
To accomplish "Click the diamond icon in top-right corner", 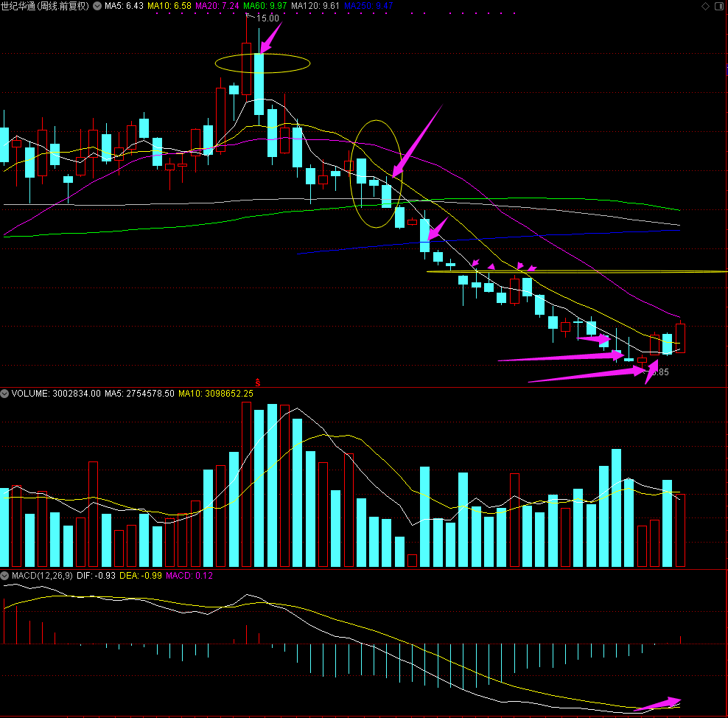I will click(x=706, y=6).
